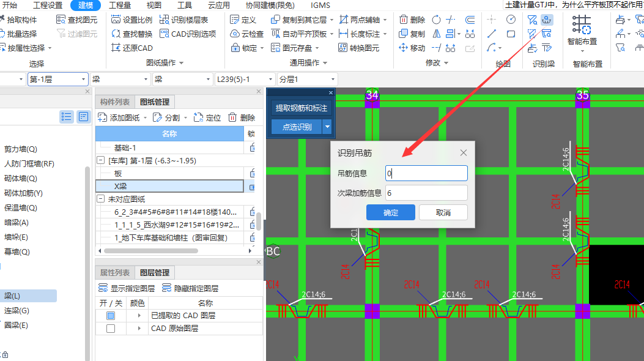The width and height of the screenshot is (644, 361).
Task: Click the large 智能布置 icon
Action: pos(582,24)
